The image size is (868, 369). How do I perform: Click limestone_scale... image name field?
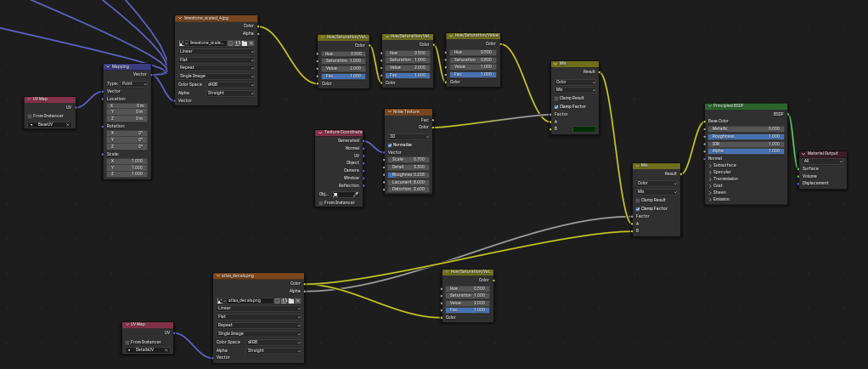tap(207, 43)
